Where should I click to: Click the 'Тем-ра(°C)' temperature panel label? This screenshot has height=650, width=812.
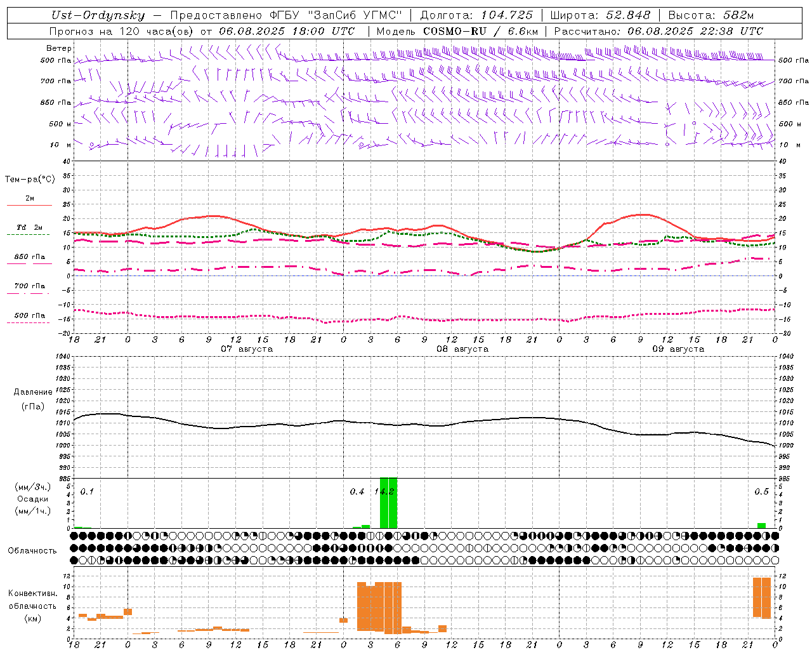(30, 180)
